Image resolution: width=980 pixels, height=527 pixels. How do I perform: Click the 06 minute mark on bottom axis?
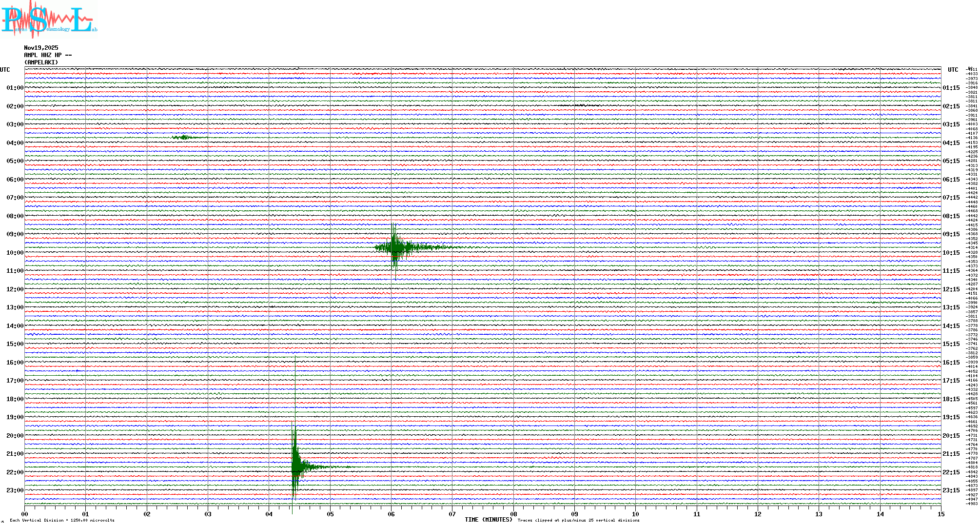point(391,514)
